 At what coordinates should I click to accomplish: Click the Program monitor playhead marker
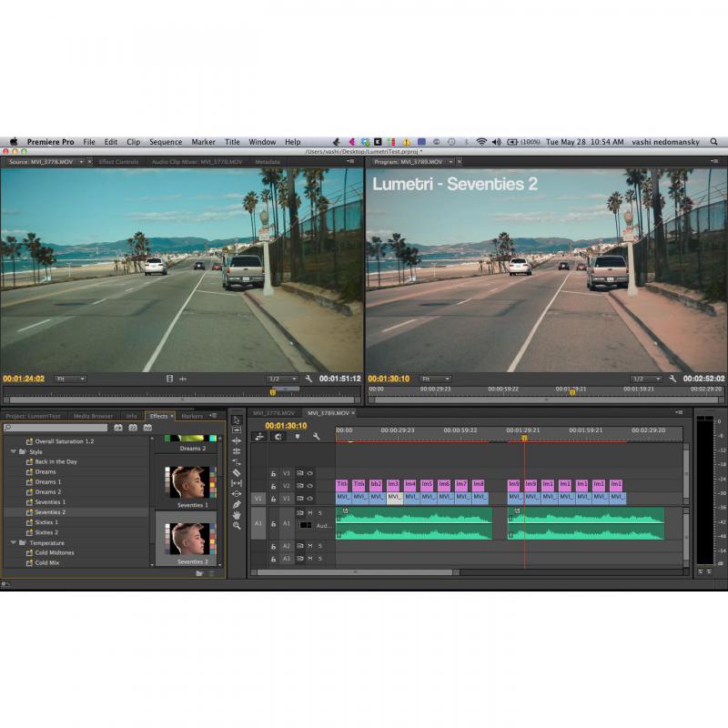tap(572, 392)
